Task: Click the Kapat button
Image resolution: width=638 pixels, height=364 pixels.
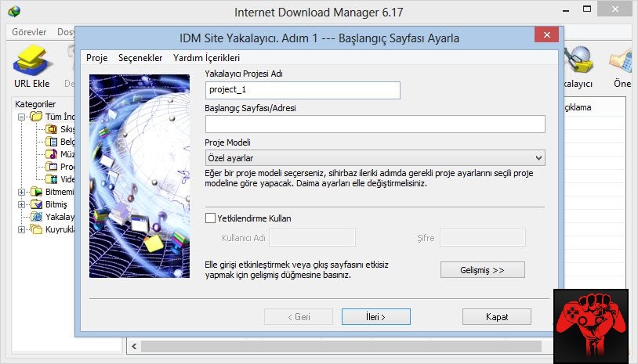Action: pos(496,316)
